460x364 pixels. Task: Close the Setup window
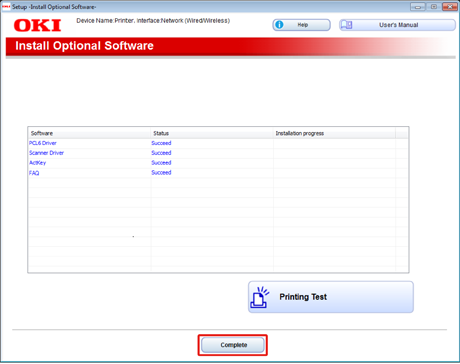(x=450, y=7)
